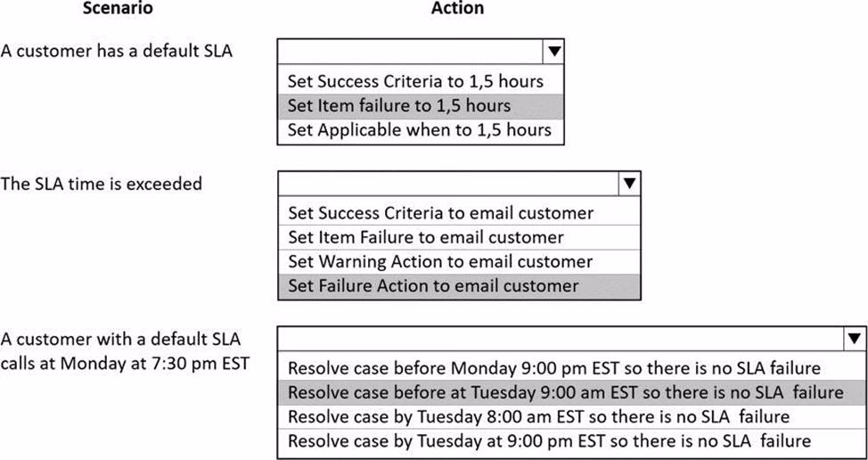868x460 pixels.
Task: Choose Resolve case before Monday 9:00 pm EST
Action: point(554,367)
